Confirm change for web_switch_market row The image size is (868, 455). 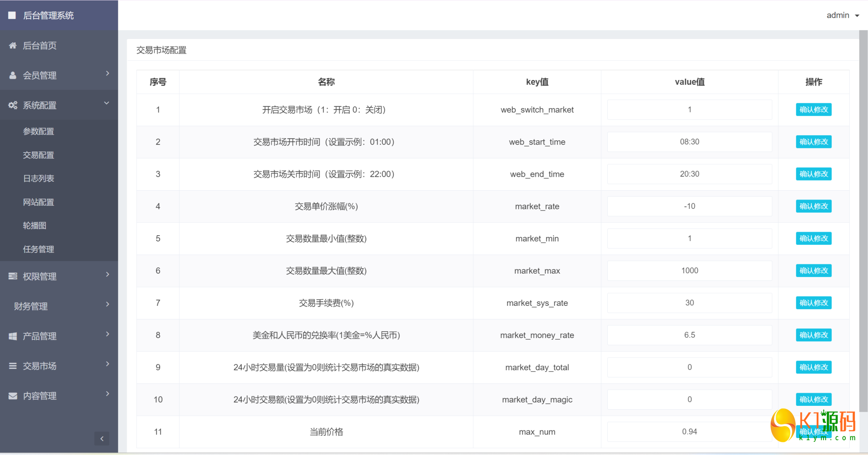(813, 110)
